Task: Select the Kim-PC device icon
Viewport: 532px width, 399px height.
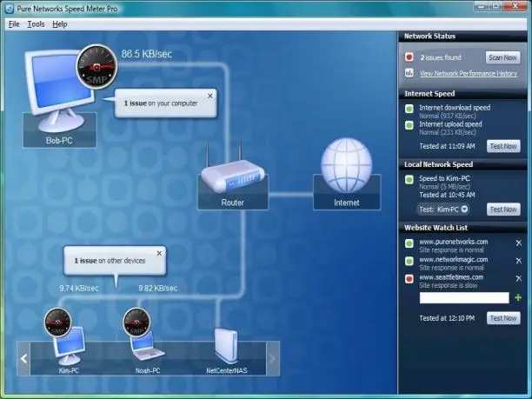Action: (69, 345)
